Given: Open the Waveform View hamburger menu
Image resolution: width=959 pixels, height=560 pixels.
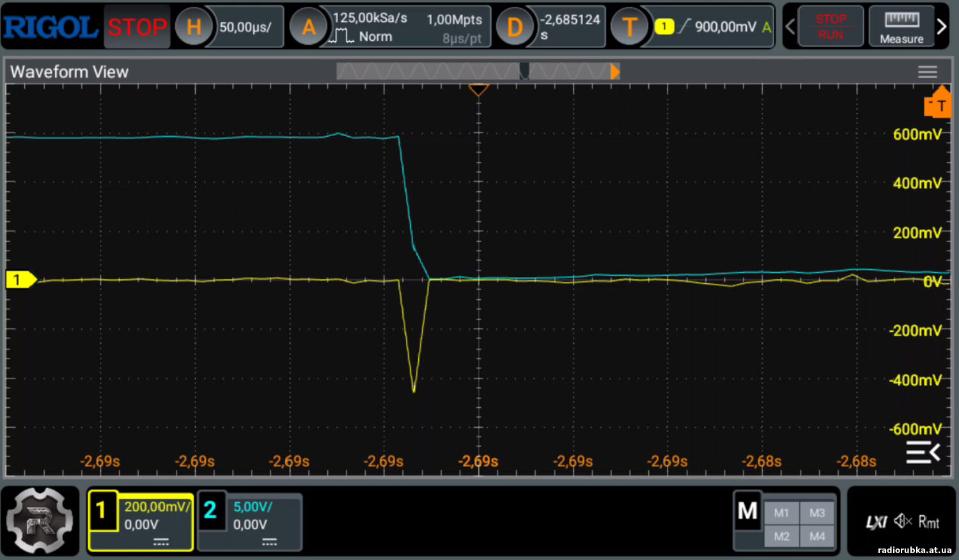Looking at the screenshot, I should (x=927, y=72).
